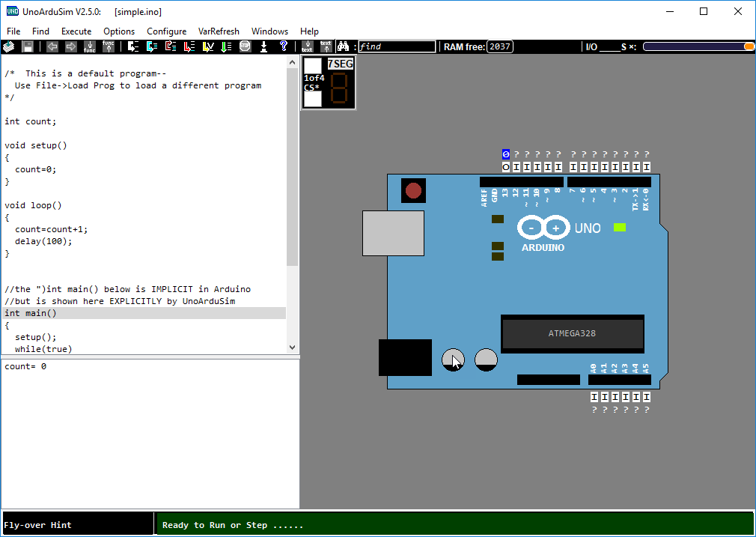
Task: Open the Find menu
Action: click(40, 31)
